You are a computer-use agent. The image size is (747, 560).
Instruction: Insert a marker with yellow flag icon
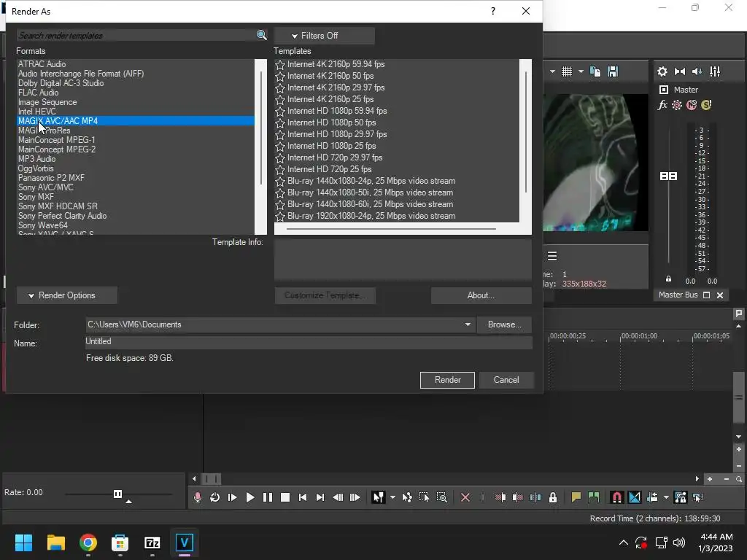click(x=576, y=497)
